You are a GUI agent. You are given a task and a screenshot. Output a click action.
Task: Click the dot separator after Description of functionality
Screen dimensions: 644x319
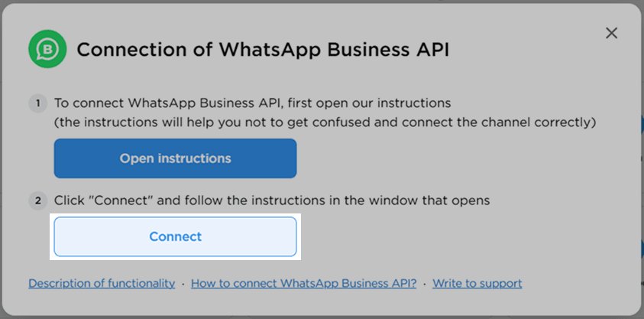(x=183, y=284)
